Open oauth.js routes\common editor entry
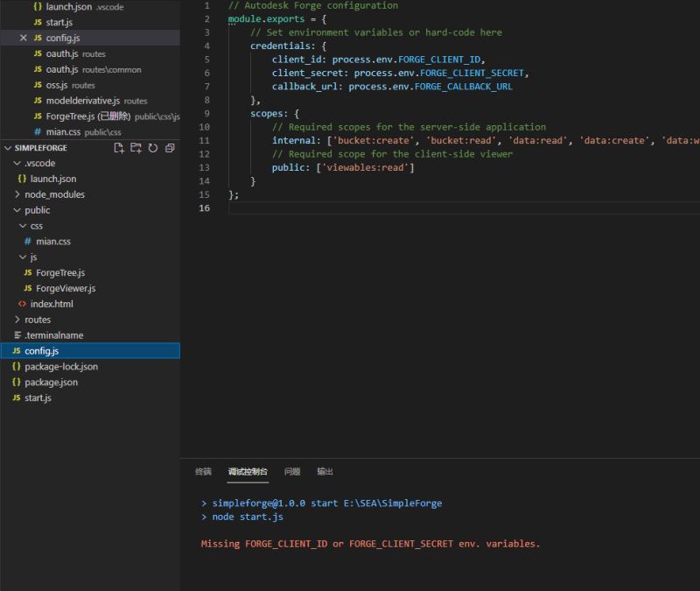700x591 pixels. (90, 69)
